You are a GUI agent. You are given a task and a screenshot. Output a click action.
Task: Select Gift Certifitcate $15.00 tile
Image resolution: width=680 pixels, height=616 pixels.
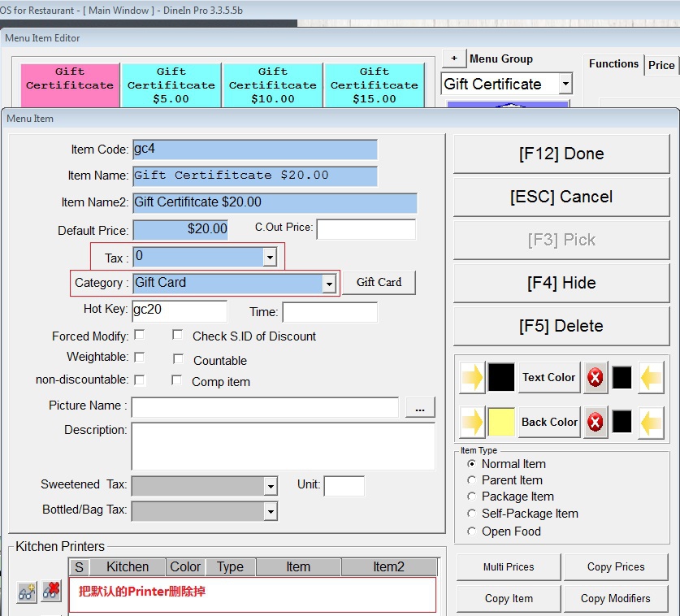(x=375, y=85)
